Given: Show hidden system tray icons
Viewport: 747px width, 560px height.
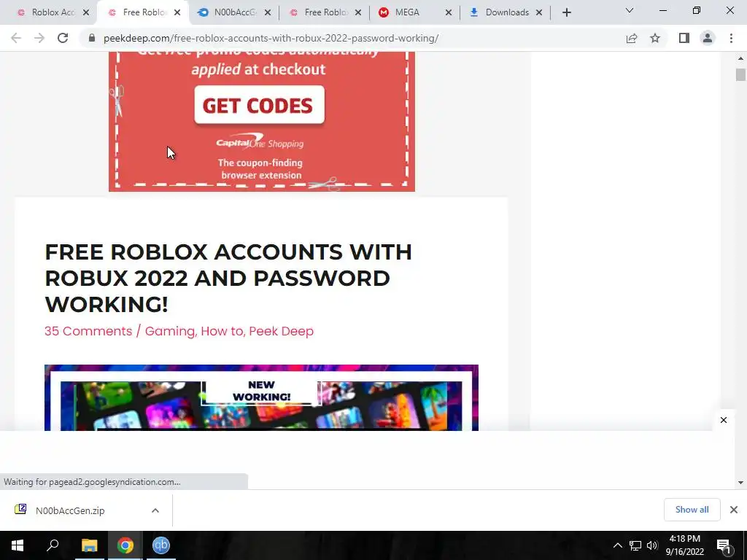Looking at the screenshot, I should (x=617, y=545).
